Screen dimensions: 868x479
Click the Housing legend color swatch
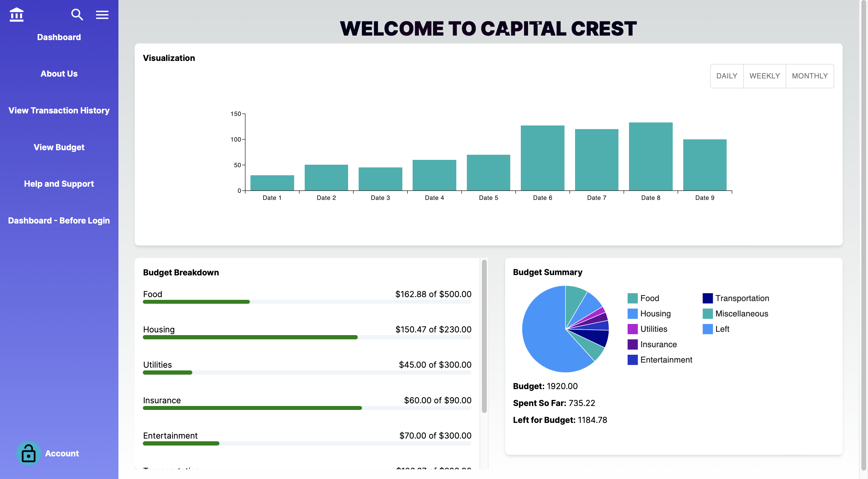click(633, 314)
